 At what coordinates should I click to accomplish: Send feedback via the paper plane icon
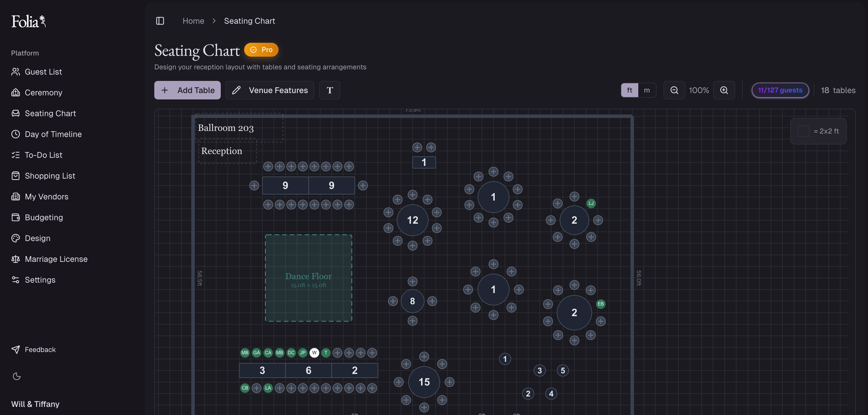click(x=16, y=350)
